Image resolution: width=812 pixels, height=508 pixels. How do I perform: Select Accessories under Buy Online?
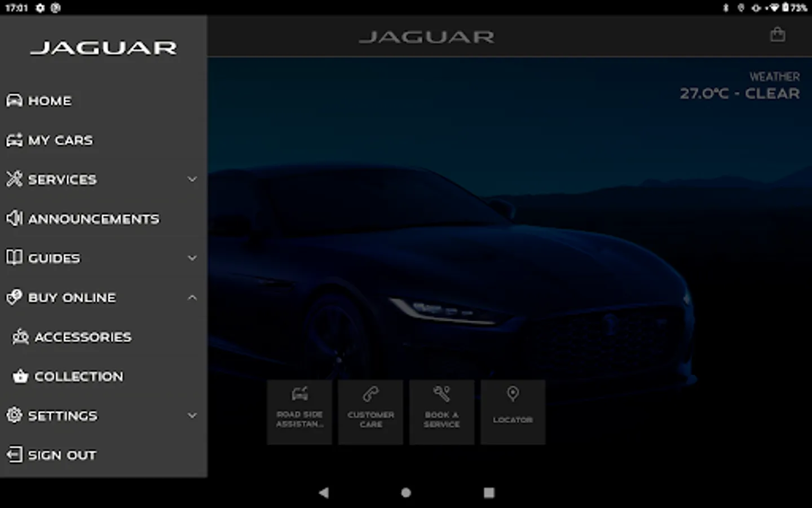(x=103, y=337)
